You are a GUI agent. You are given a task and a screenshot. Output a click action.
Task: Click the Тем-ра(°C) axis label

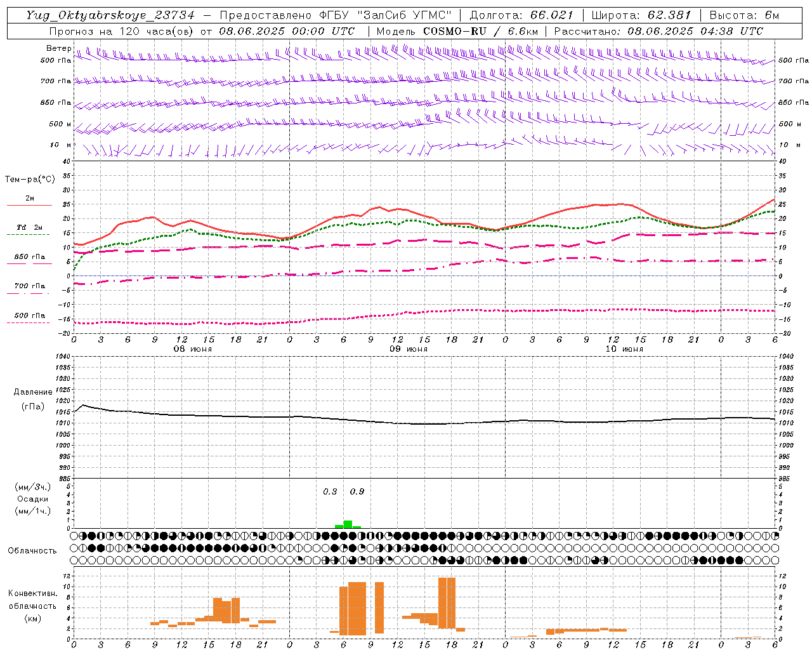30,180
